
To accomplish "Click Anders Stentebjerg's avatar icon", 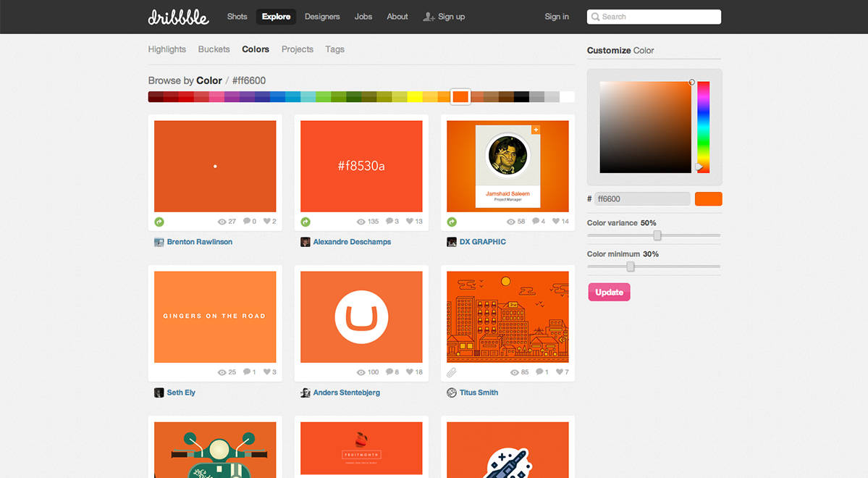I will click(x=305, y=393).
